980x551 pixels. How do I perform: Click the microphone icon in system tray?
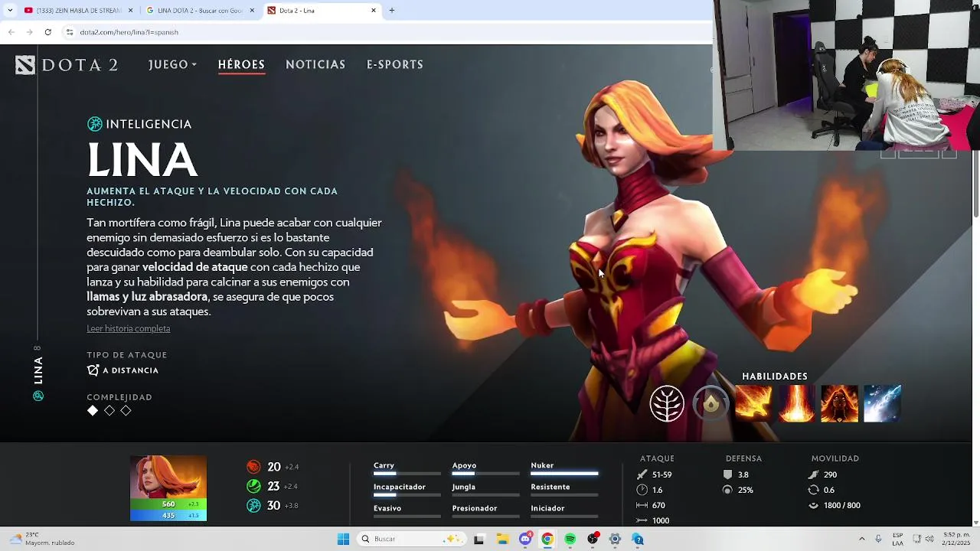[878, 540]
